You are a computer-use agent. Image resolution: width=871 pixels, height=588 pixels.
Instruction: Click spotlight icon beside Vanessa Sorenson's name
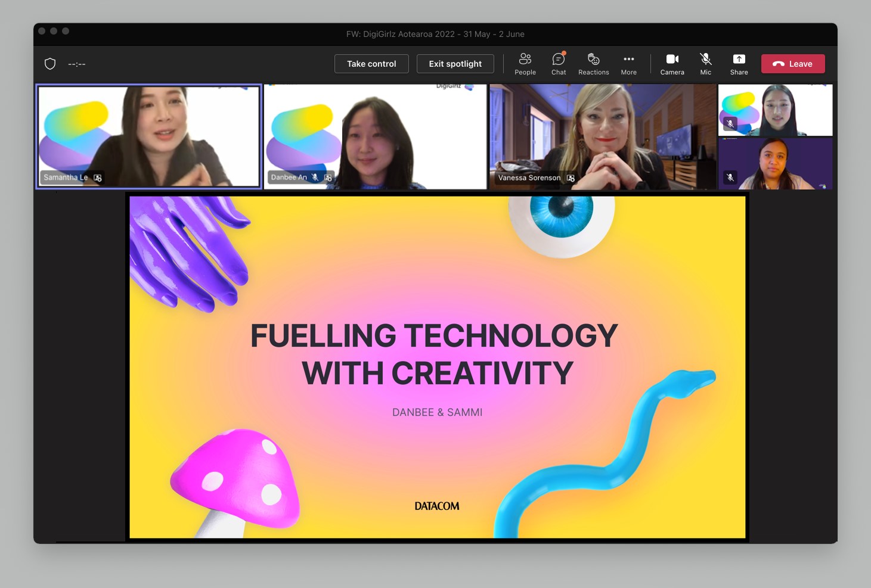(571, 178)
